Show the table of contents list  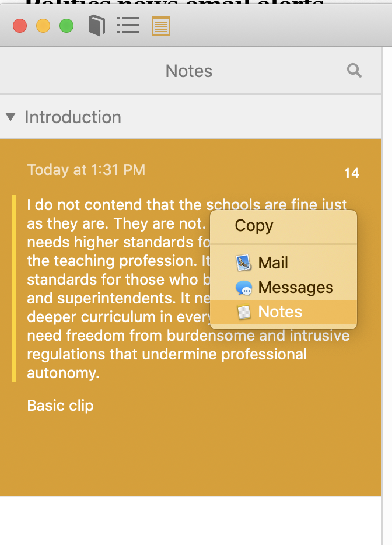point(128,25)
